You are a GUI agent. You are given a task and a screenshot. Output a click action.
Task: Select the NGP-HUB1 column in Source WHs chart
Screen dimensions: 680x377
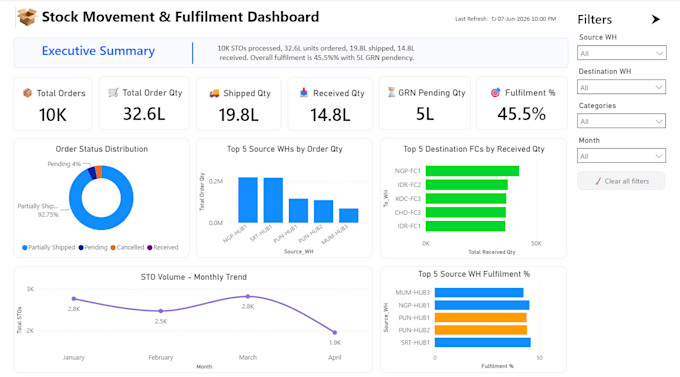[x=248, y=200]
